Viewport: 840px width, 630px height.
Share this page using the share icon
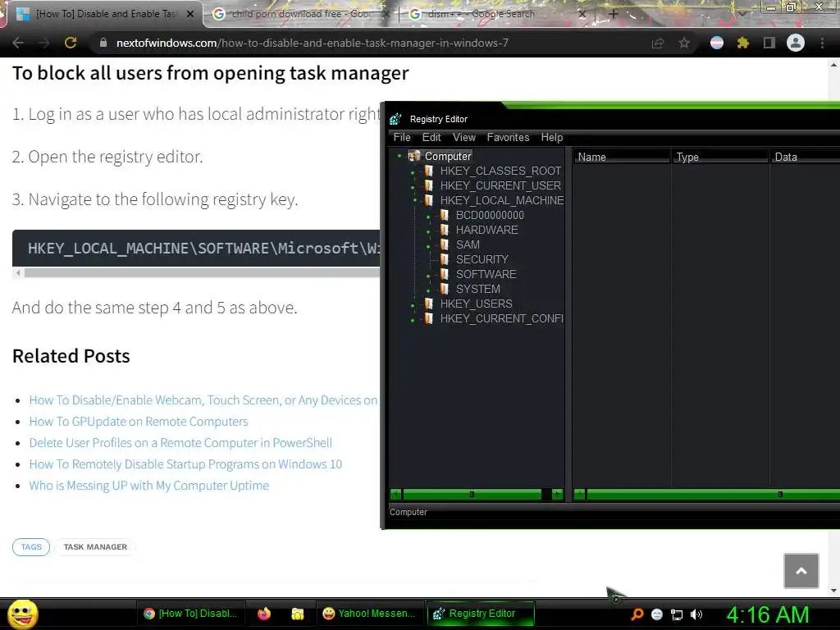(x=658, y=43)
